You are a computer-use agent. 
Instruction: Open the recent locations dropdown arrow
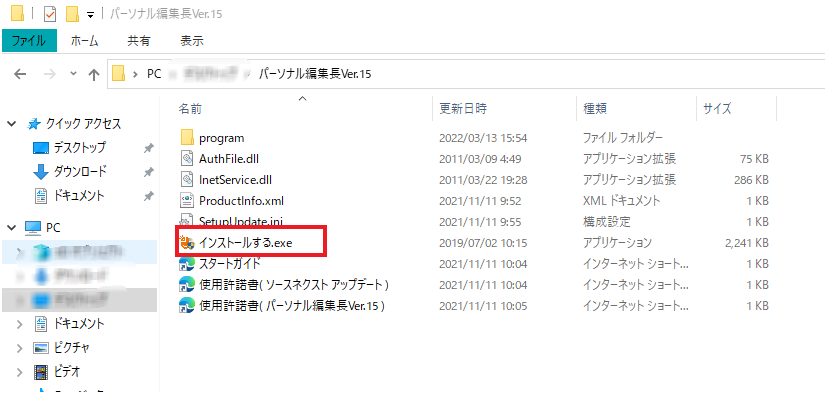73,74
